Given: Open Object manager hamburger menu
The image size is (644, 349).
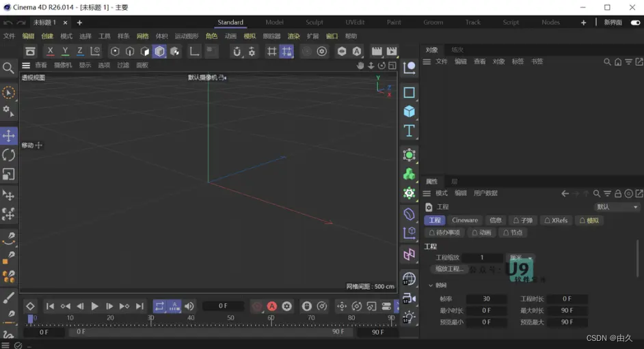Looking at the screenshot, I should click(x=427, y=62).
